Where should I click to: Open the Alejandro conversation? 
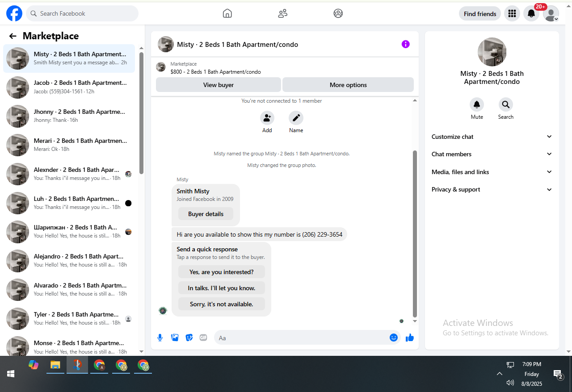tap(69, 261)
